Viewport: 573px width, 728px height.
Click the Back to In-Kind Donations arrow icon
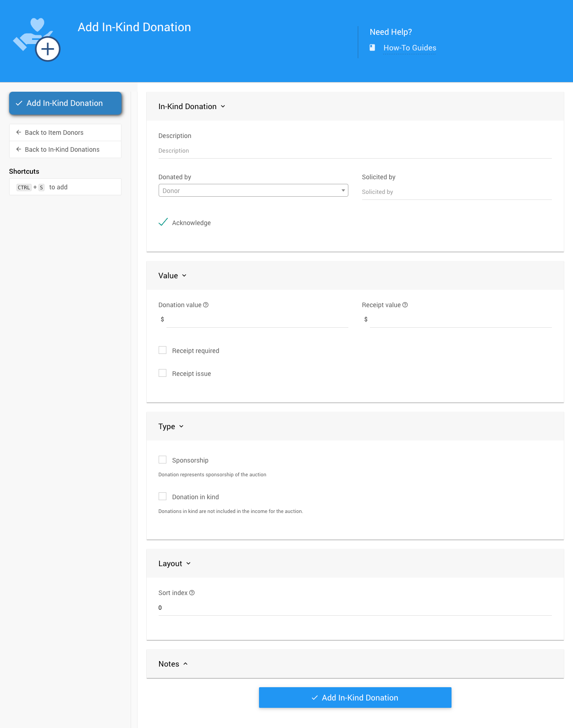[x=19, y=149]
